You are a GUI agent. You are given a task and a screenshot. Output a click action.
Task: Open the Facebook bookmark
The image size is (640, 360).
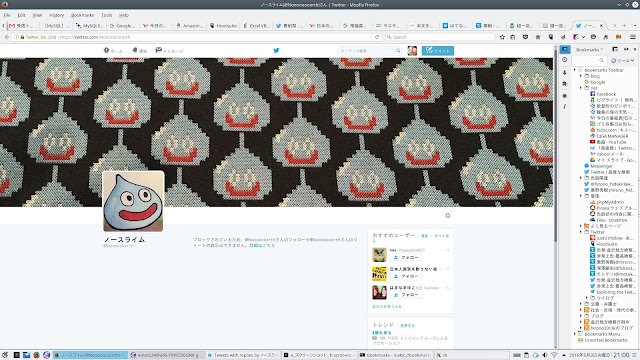coord(603,94)
